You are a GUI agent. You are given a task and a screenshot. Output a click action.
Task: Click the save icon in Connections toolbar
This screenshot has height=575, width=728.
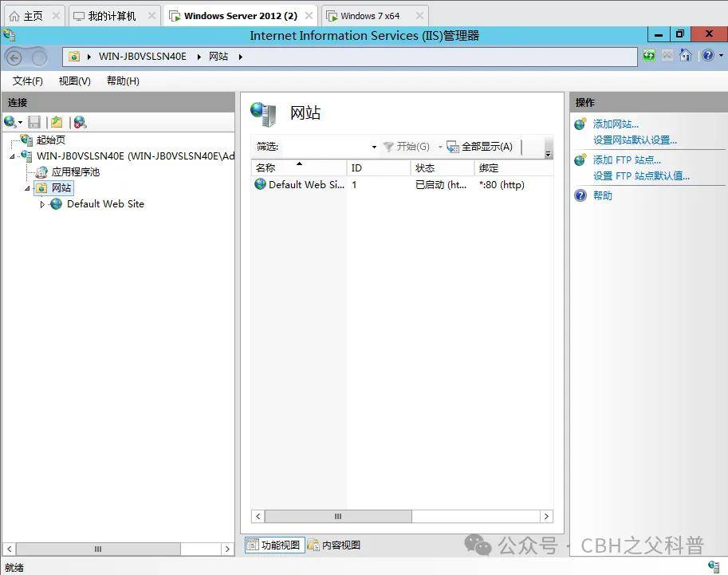click(34, 122)
